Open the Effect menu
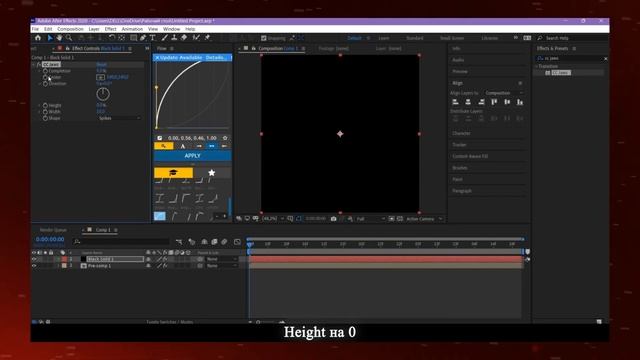Image resolution: width=640 pixels, height=360 pixels. (x=110, y=29)
